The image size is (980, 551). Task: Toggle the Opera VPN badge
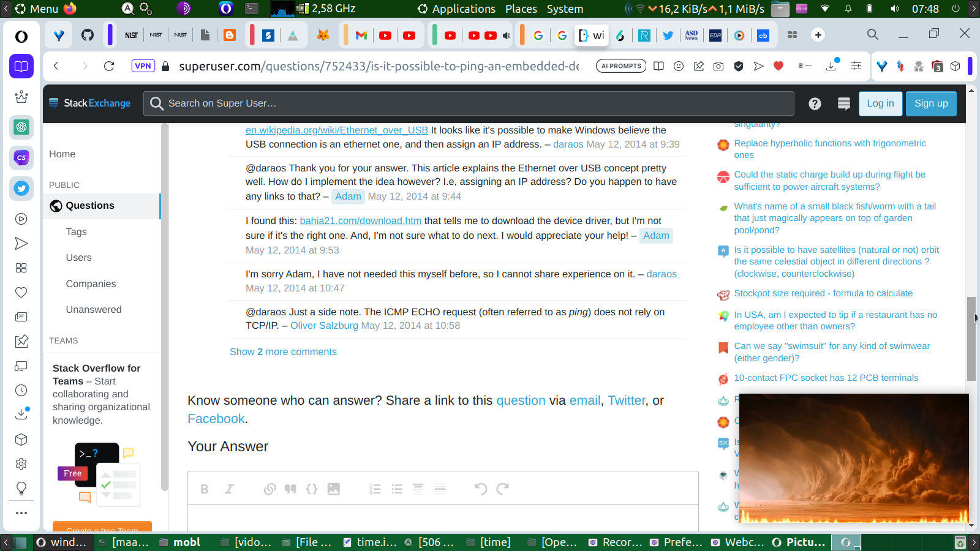(143, 66)
